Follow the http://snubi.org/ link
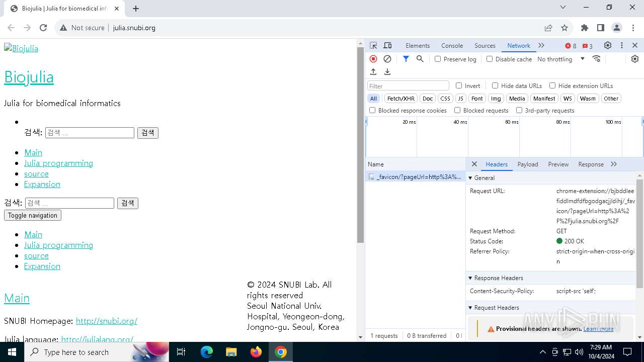The image size is (644, 362). click(107, 321)
